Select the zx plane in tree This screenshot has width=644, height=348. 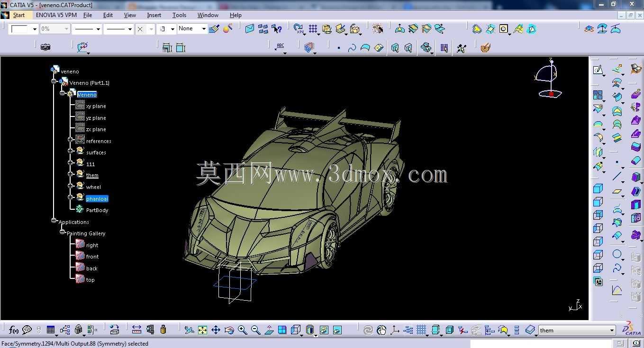[96, 129]
